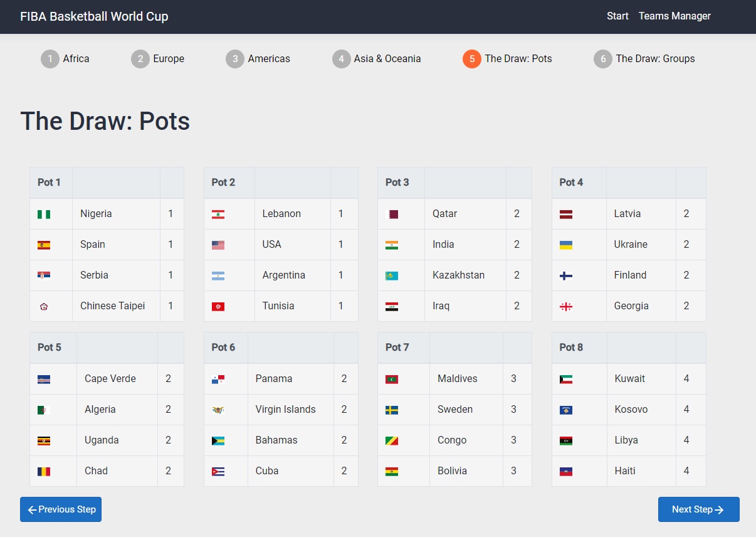Click the Sweden flag icon
Screen dimensions: 756x537
coord(392,410)
